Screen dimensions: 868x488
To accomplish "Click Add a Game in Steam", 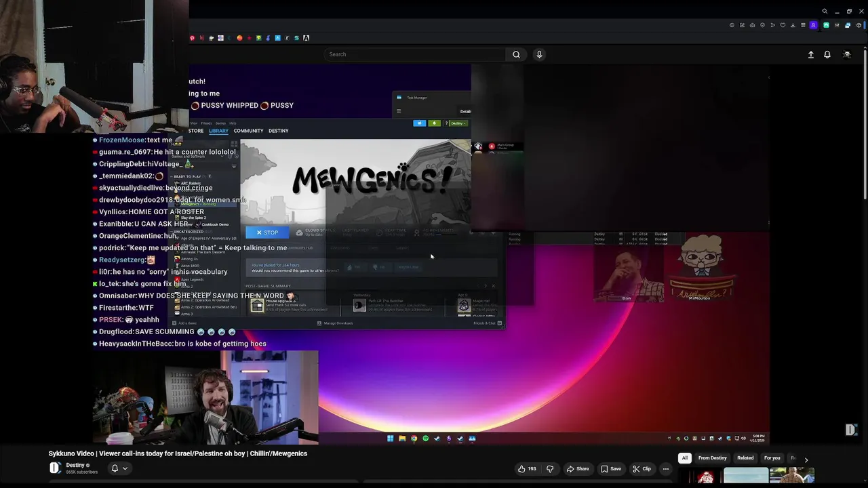I will (x=185, y=323).
